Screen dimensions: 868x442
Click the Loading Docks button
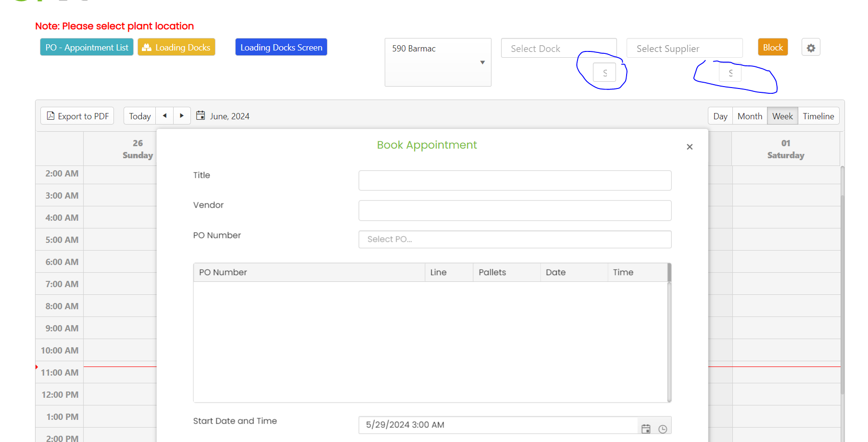tap(176, 47)
